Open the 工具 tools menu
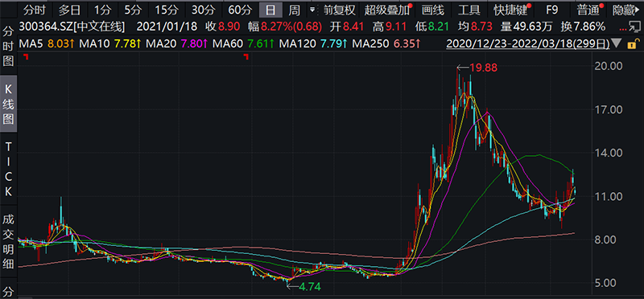 (x=469, y=10)
